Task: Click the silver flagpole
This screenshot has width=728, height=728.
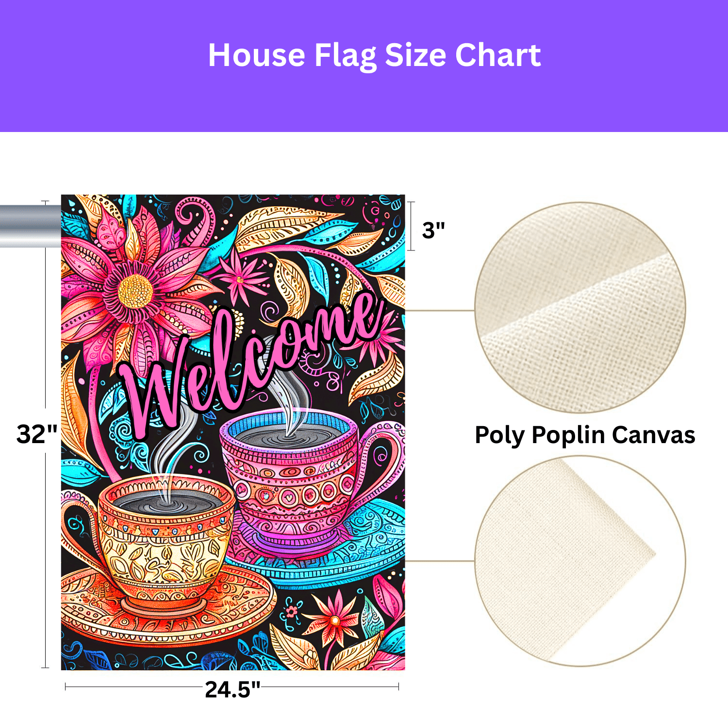Action: click(30, 226)
